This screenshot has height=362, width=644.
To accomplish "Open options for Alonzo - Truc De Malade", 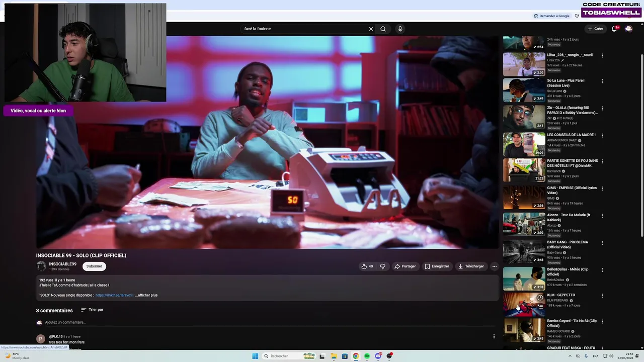I will 602,216.
